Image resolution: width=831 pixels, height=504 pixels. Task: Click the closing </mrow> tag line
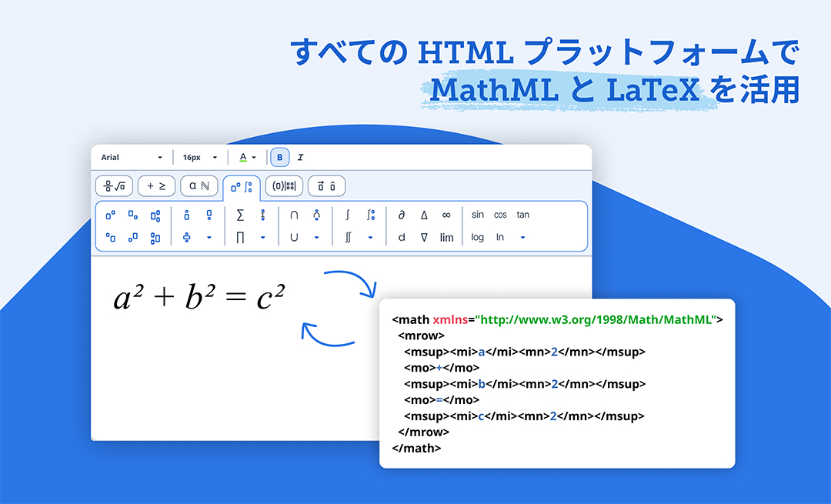(423, 432)
